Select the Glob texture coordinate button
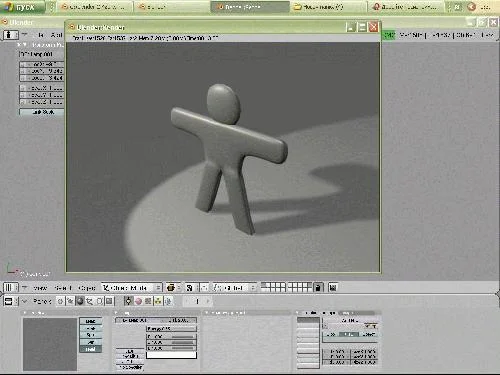The width and height of the screenshot is (500, 375). (331, 334)
